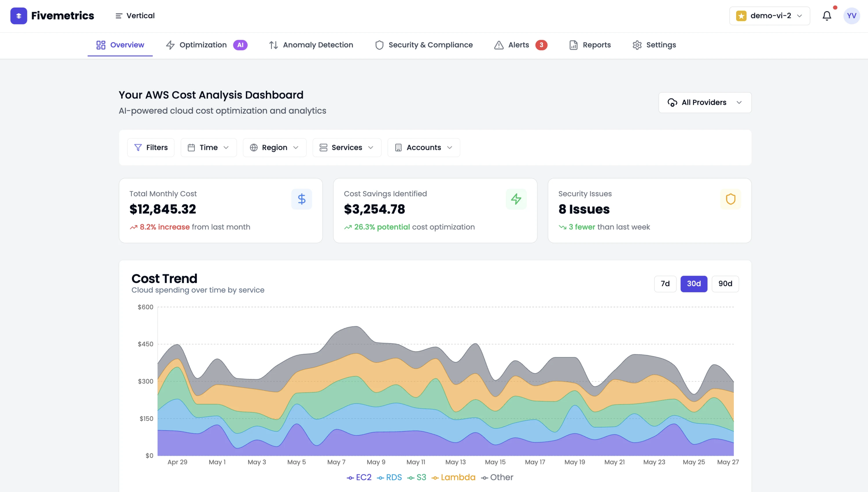Click the YV profile avatar

[x=851, y=16]
